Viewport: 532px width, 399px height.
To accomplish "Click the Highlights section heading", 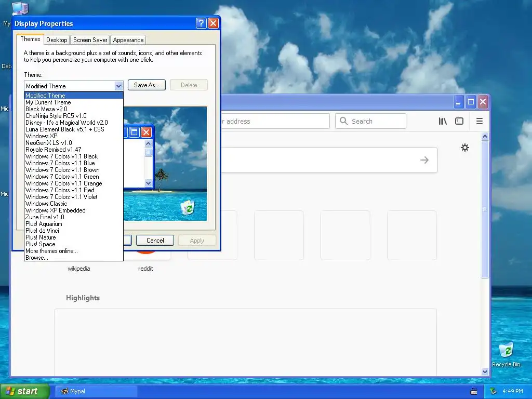I will 83,298.
